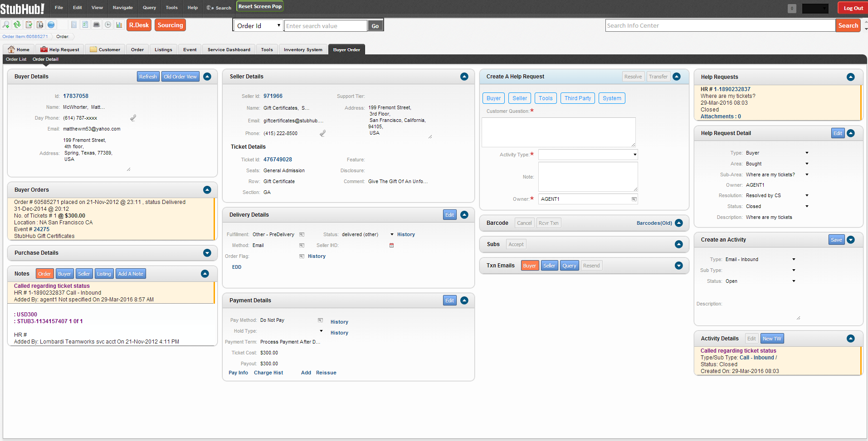
Task: Expand the Create an Activity panel
Action: tap(851, 240)
